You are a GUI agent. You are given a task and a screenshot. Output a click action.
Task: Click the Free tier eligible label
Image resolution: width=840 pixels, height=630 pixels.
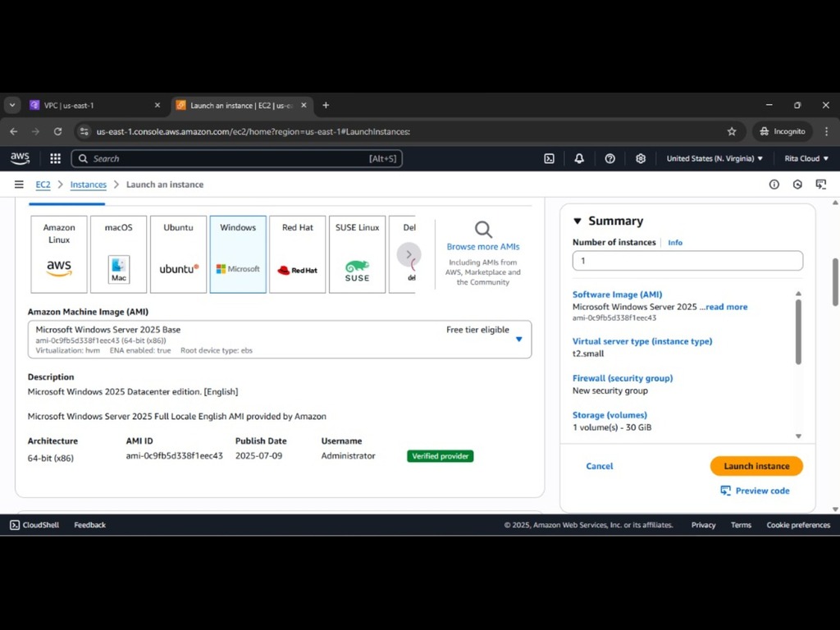(478, 330)
